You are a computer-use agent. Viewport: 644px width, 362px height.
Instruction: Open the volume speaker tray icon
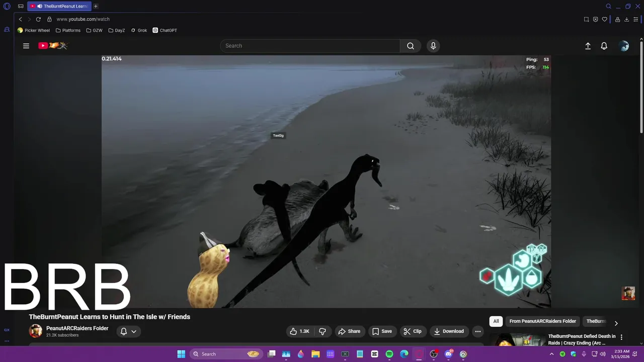point(602,354)
